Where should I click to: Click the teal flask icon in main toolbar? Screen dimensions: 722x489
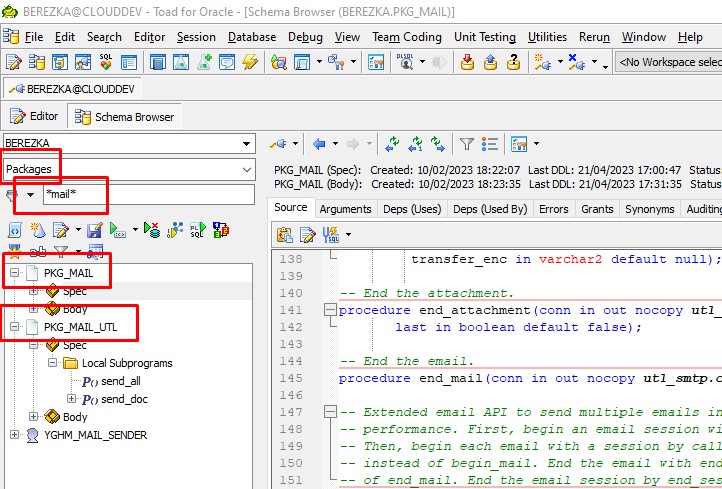tap(181, 62)
